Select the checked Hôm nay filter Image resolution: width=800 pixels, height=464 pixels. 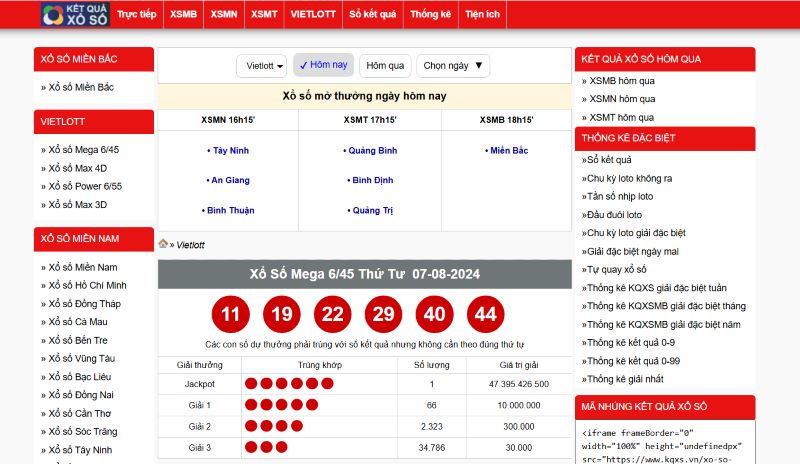323,65
